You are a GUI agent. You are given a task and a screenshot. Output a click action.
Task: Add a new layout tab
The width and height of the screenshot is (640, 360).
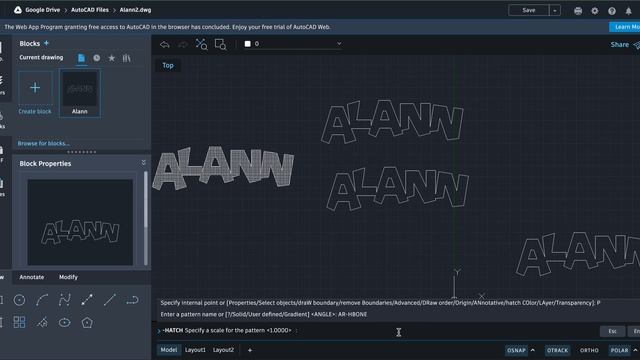250,350
